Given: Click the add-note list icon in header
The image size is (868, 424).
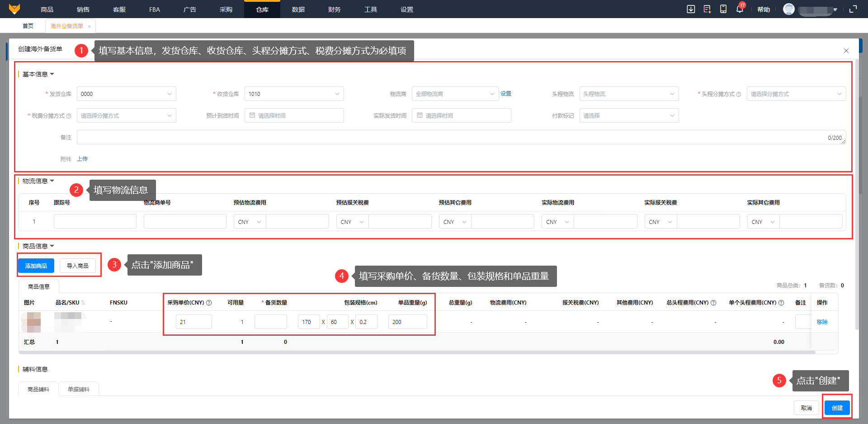Looking at the screenshot, I should tap(707, 9).
